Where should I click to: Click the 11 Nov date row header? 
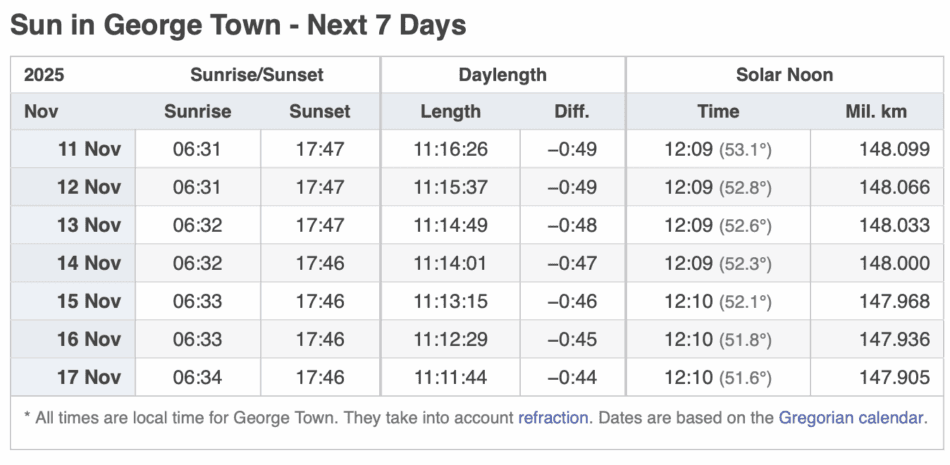tap(88, 150)
